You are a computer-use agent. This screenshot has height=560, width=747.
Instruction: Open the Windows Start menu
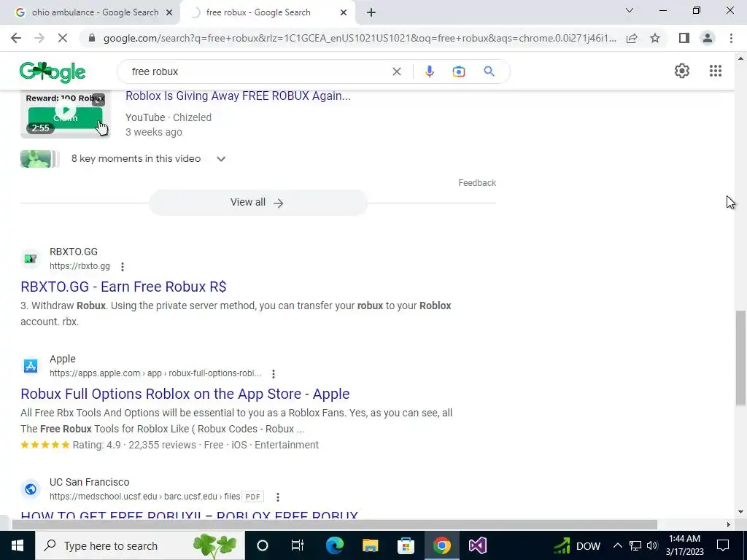18,545
